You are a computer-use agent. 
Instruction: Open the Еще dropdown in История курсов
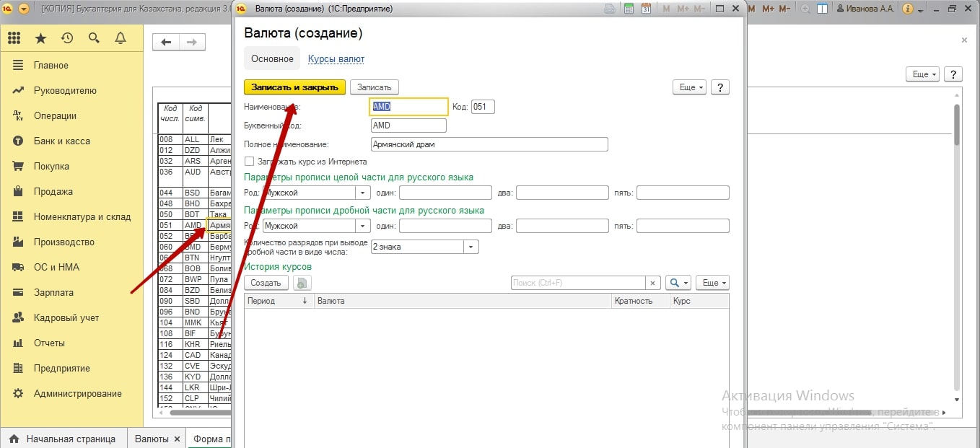point(714,283)
